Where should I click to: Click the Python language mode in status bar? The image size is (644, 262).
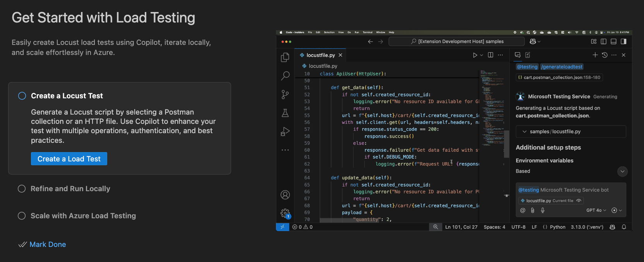pyautogui.click(x=557, y=227)
